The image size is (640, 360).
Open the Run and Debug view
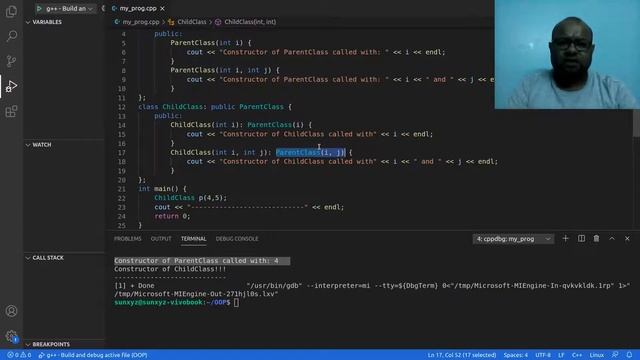point(11,87)
